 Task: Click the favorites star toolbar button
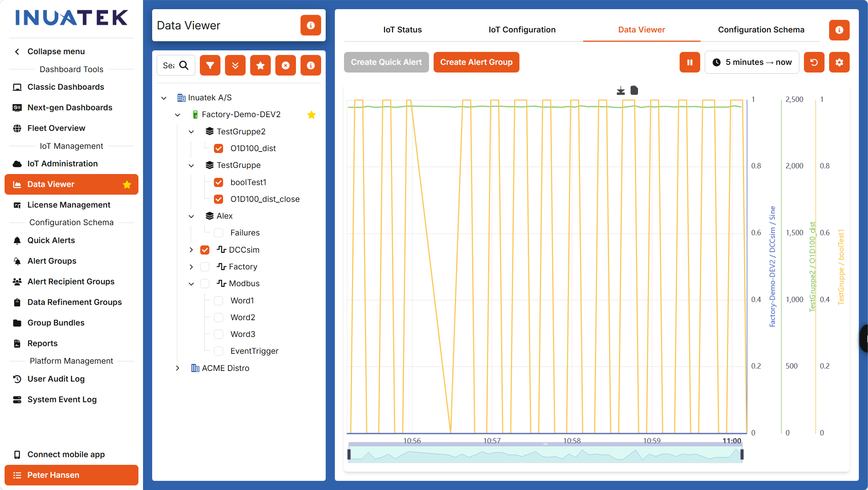pos(260,65)
